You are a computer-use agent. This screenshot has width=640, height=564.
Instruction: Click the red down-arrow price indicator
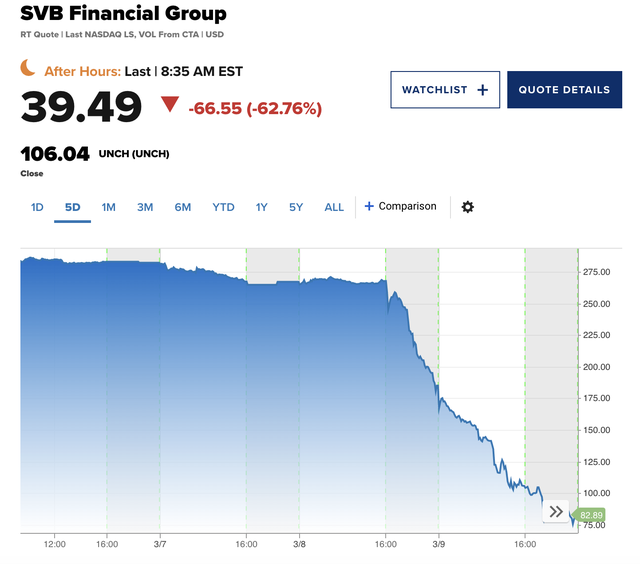pos(170,105)
